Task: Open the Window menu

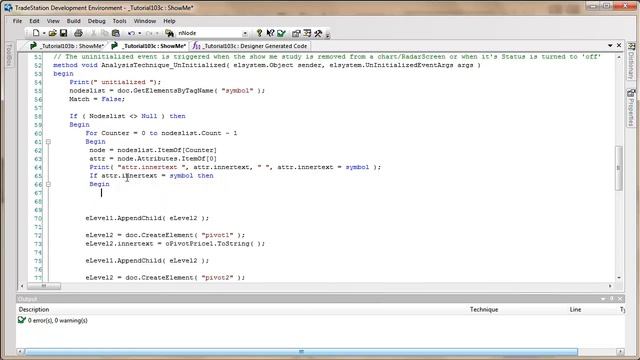Action: tap(145, 21)
